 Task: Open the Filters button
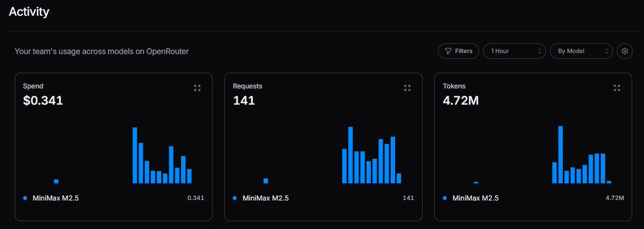tap(458, 51)
